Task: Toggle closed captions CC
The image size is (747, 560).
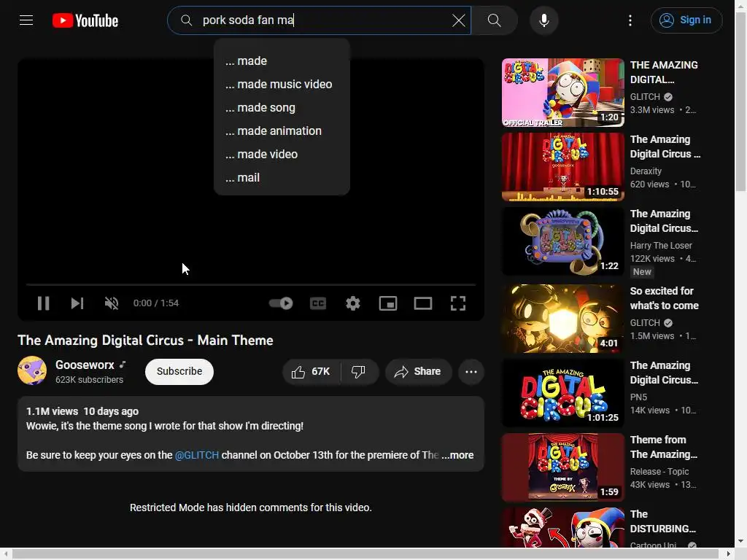Action: click(x=318, y=303)
